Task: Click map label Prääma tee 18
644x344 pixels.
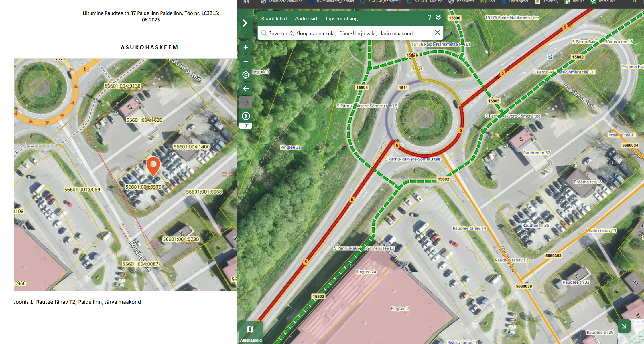Action: coord(588,182)
